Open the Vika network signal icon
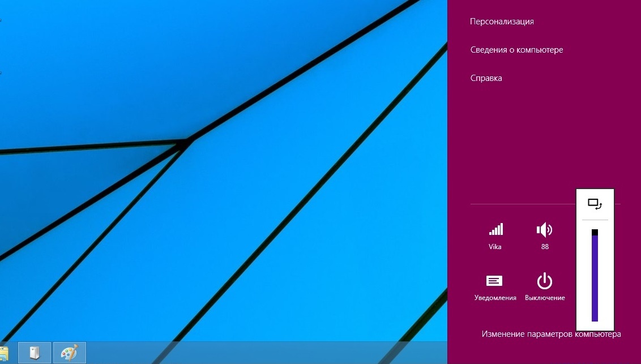Screen dimensions: 641x364 tap(495, 229)
